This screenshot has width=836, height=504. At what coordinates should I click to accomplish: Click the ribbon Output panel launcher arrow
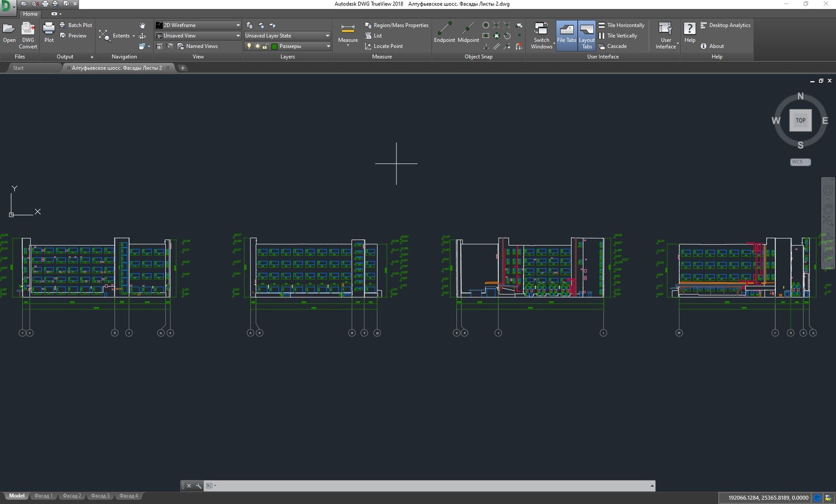click(x=92, y=57)
